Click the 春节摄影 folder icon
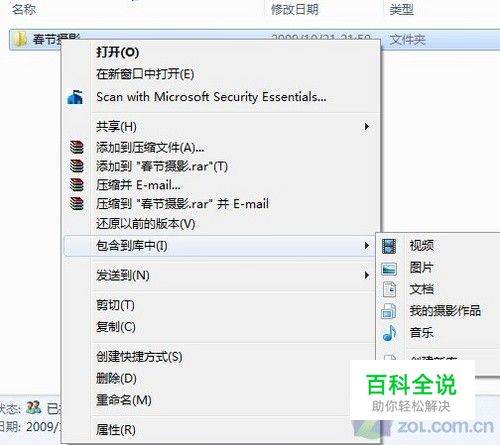Viewport: 500px width, 445px height. 20,39
